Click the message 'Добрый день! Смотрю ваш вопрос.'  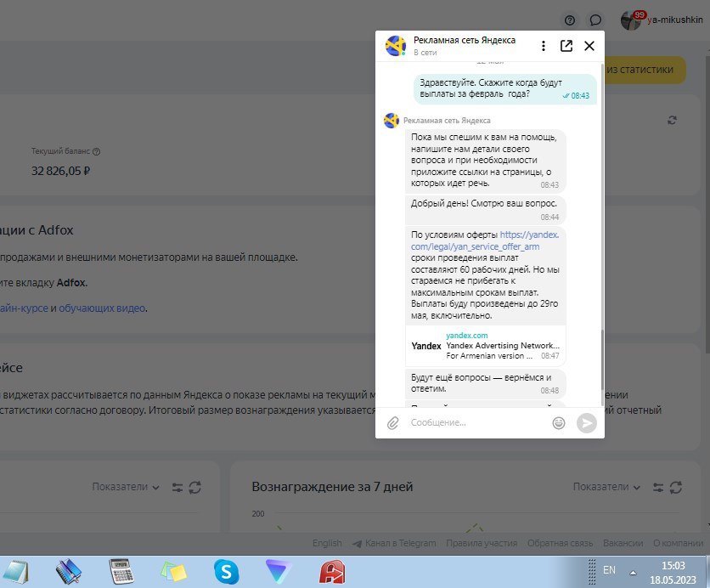(x=485, y=209)
